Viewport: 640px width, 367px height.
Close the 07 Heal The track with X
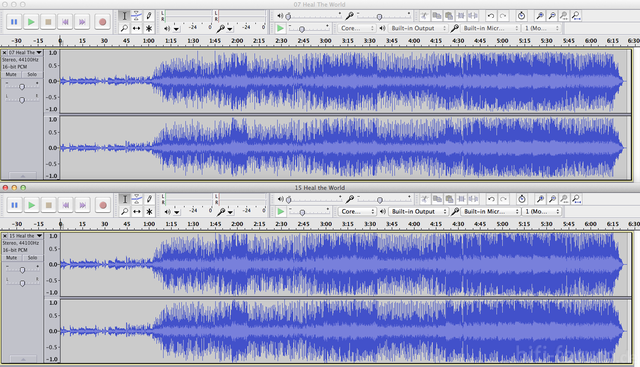pos(4,53)
